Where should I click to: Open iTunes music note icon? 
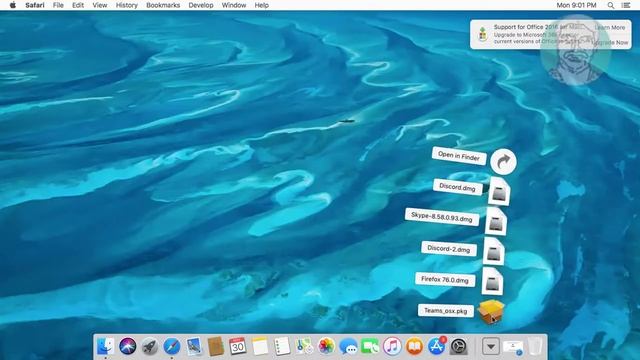pos(392,347)
